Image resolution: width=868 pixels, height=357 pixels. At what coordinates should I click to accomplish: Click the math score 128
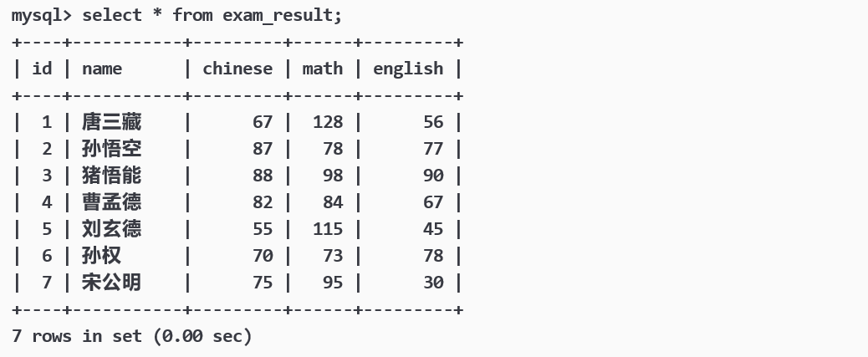pos(328,122)
